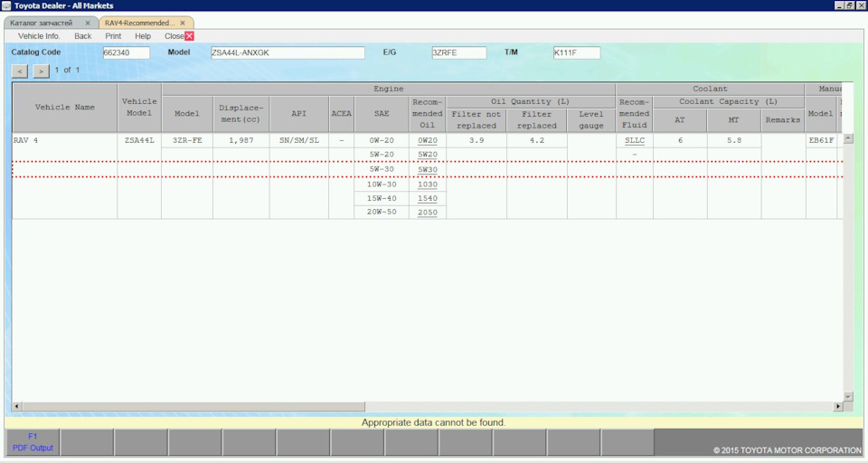Click the Coolant Capacity (L) header
This screenshot has width=868, height=464.
[729, 102]
